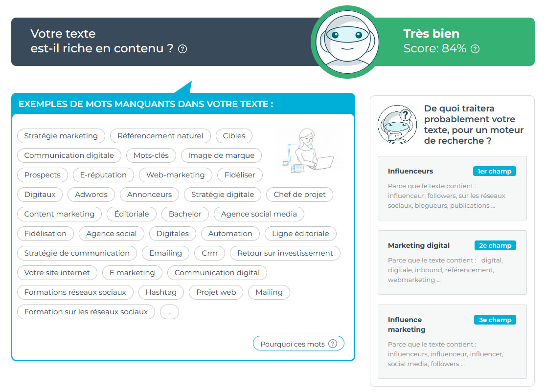Choose the 'Retour sur investissement' chip
The width and height of the screenshot is (546, 392).
pyautogui.click(x=285, y=253)
